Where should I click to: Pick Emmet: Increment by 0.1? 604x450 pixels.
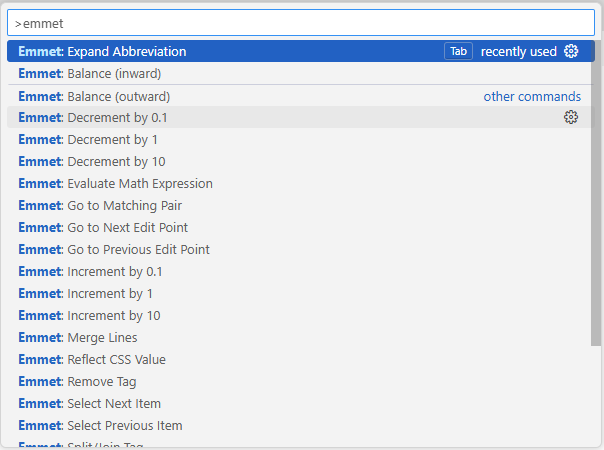pyautogui.click(x=301, y=271)
